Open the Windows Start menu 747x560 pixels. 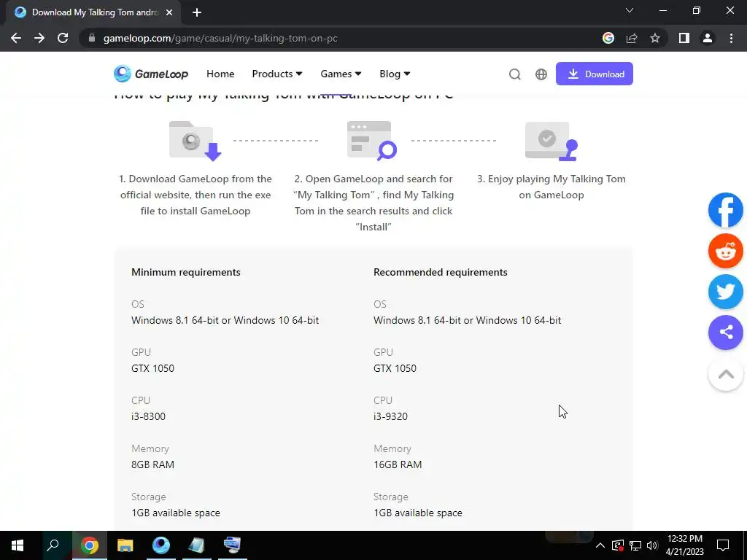pyautogui.click(x=18, y=545)
